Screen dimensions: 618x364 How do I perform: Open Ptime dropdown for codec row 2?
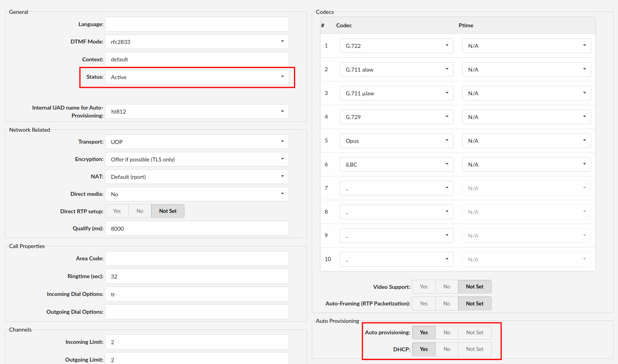(526, 69)
